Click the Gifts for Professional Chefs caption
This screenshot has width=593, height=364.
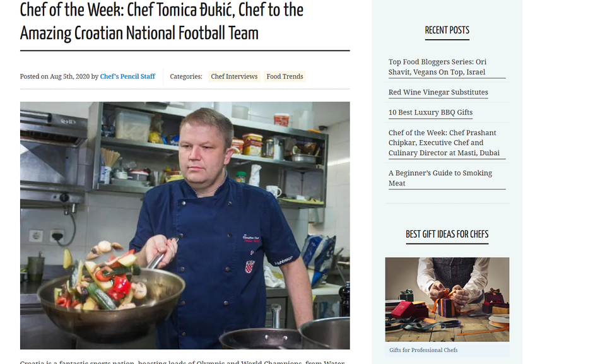(x=423, y=350)
